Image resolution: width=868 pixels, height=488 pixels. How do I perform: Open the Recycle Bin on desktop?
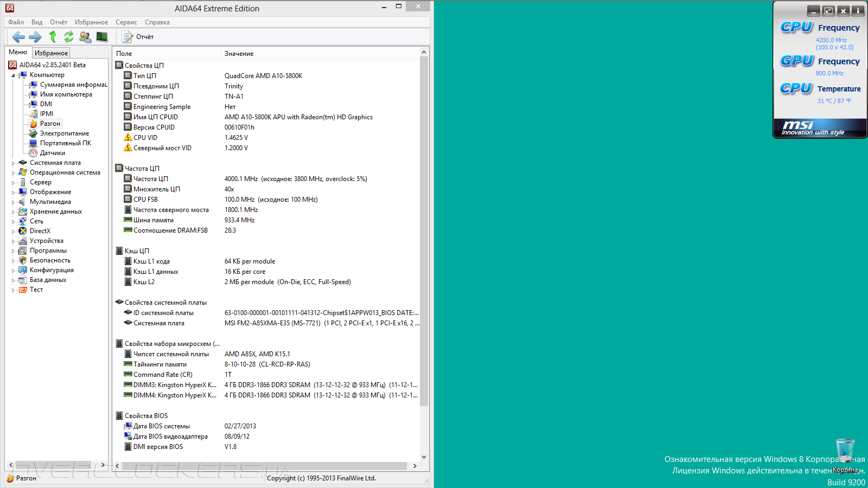point(845,457)
